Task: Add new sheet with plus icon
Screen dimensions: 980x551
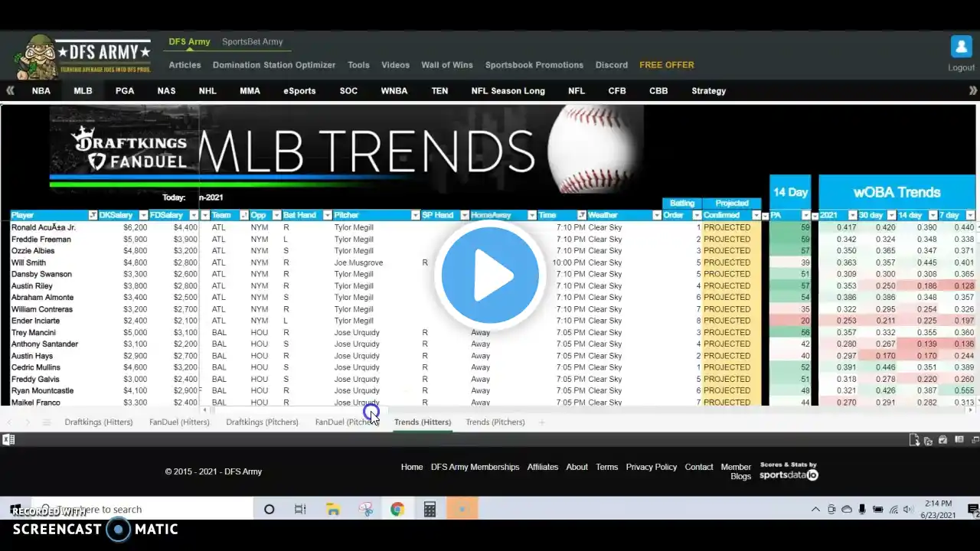Action: (x=541, y=422)
